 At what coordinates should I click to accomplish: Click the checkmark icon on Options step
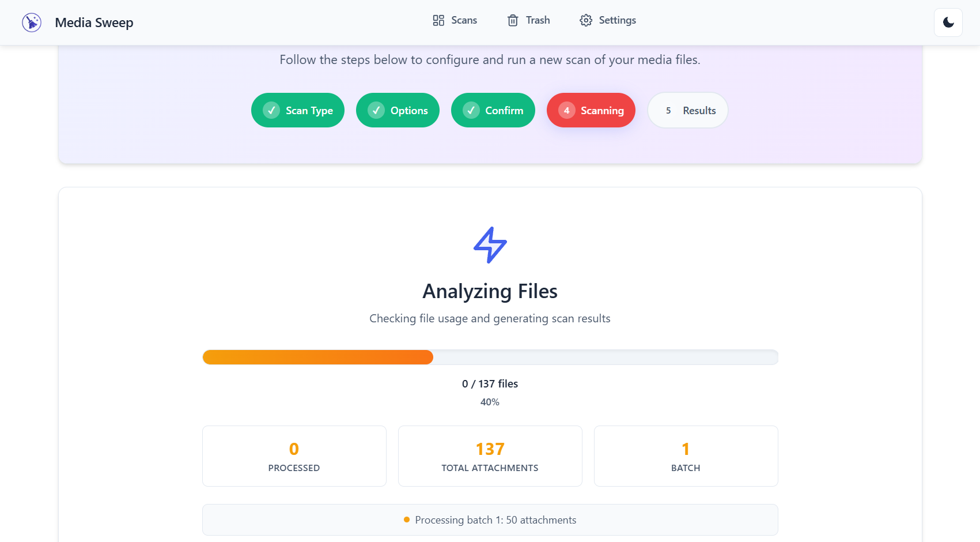coord(376,110)
